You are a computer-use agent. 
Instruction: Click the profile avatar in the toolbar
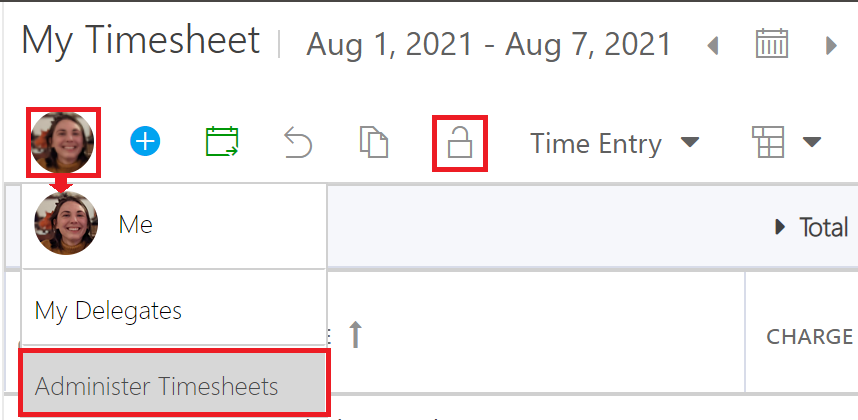(63, 142)
